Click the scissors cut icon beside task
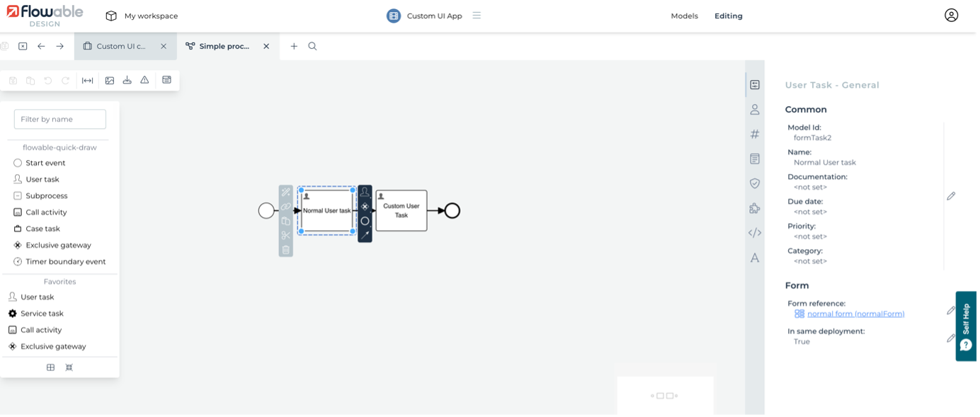 tap(286, 235)
